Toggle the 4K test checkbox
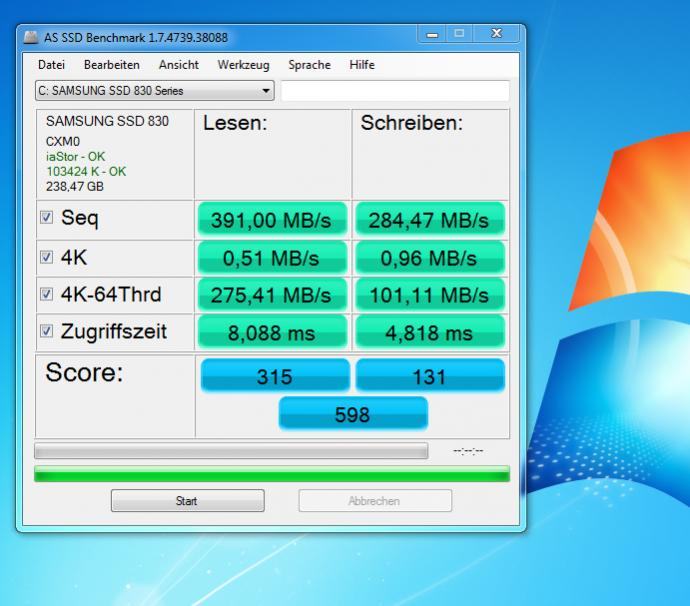690x606 pixels. (46, 257)
